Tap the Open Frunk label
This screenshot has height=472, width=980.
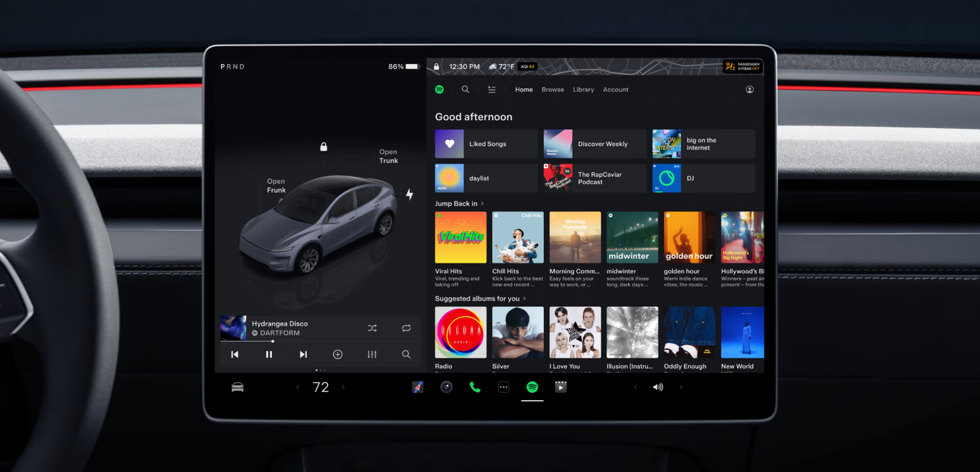click(x=277, y=185)
